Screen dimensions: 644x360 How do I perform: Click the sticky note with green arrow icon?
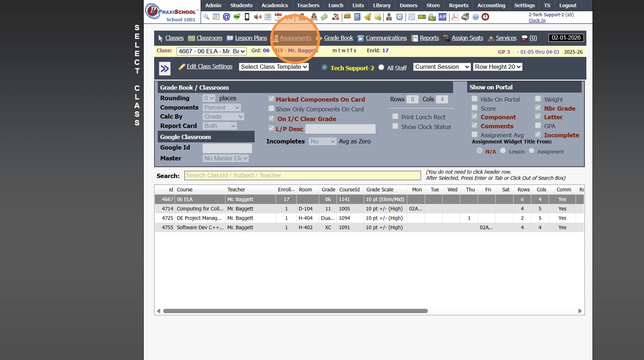point(378,17)
